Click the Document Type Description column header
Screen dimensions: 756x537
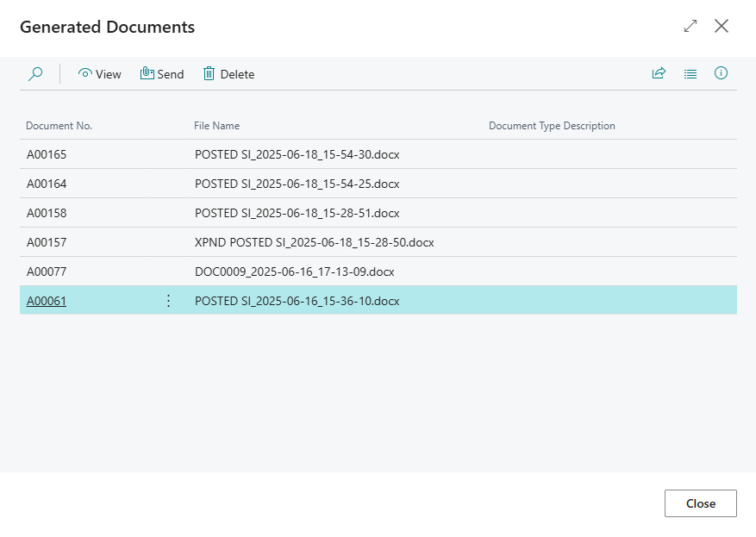pos(552,126)
